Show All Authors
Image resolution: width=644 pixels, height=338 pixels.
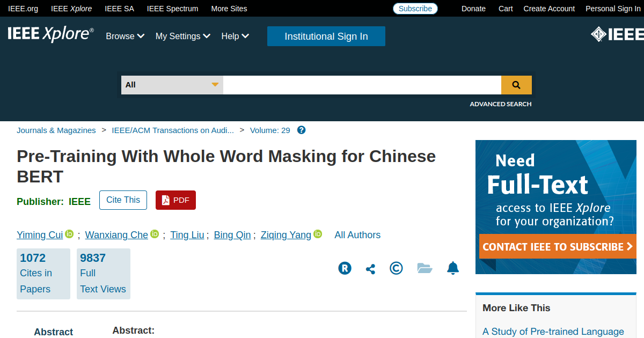(x=357, y=235)
